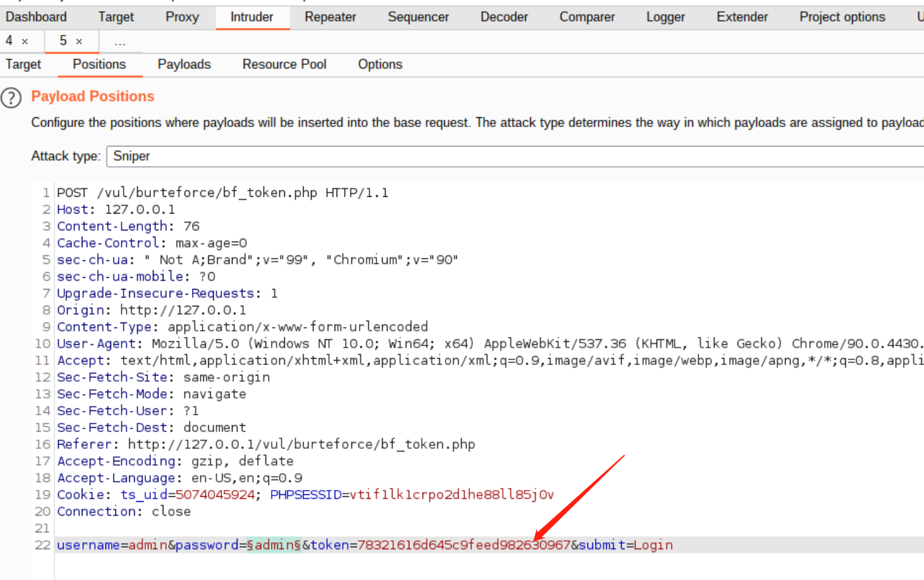Switch to the top-level Target tab
This screenshot has width=924, height=580.
click(116, 17)
